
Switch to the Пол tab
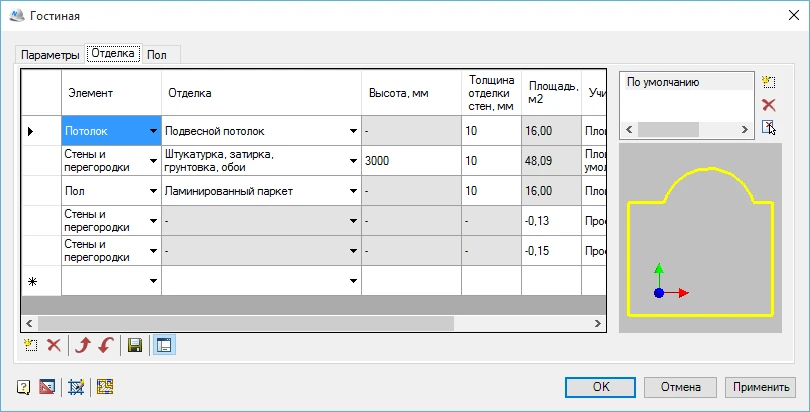pyautogui.click(x=157, y=54)
